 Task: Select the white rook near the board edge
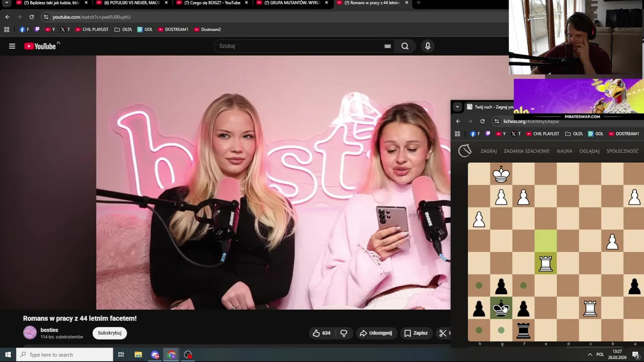point(590,308)
